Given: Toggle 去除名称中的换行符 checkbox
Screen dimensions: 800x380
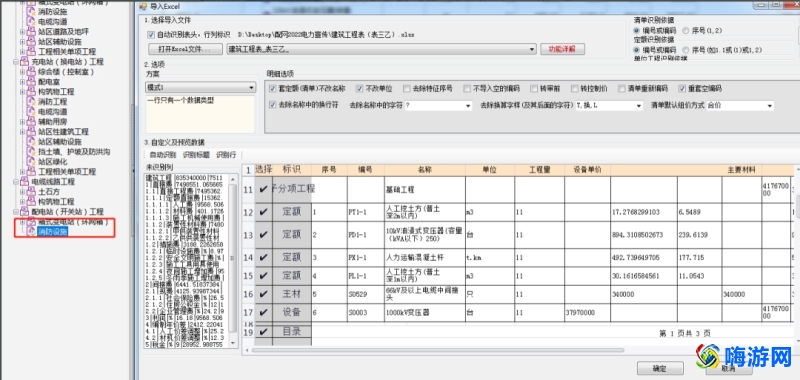Looking at the screenshot, I should point(273,105).
